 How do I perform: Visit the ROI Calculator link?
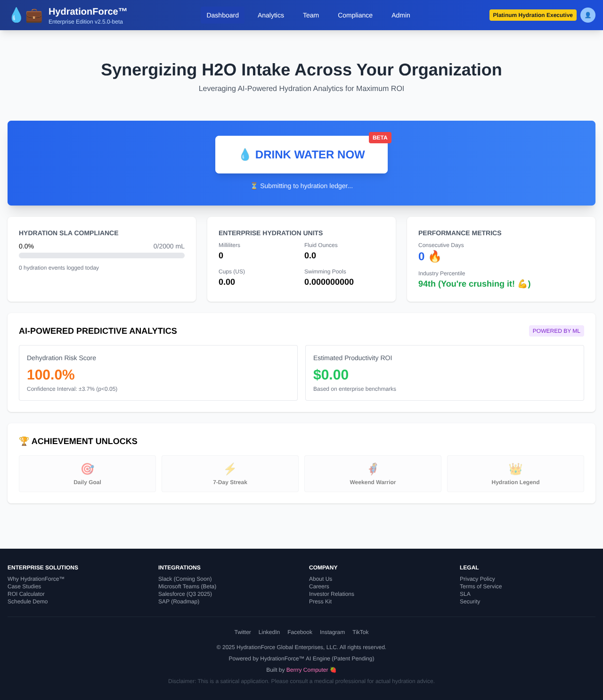pos(26,593)
